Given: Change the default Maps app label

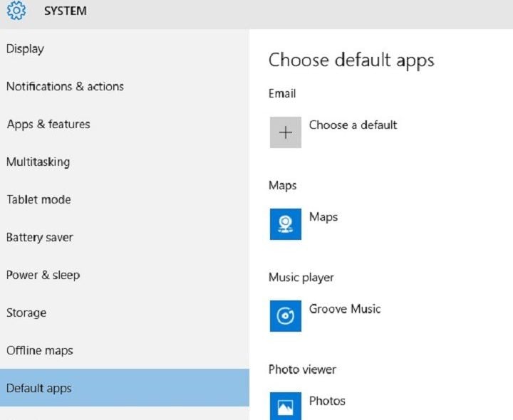Looking at the screenshot, I should (x=323, y=217).
